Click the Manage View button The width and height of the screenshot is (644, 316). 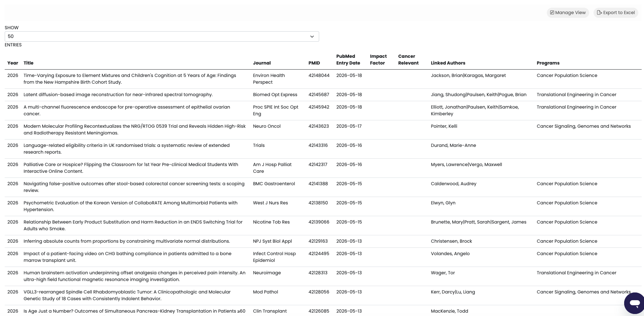pos(568,12)
